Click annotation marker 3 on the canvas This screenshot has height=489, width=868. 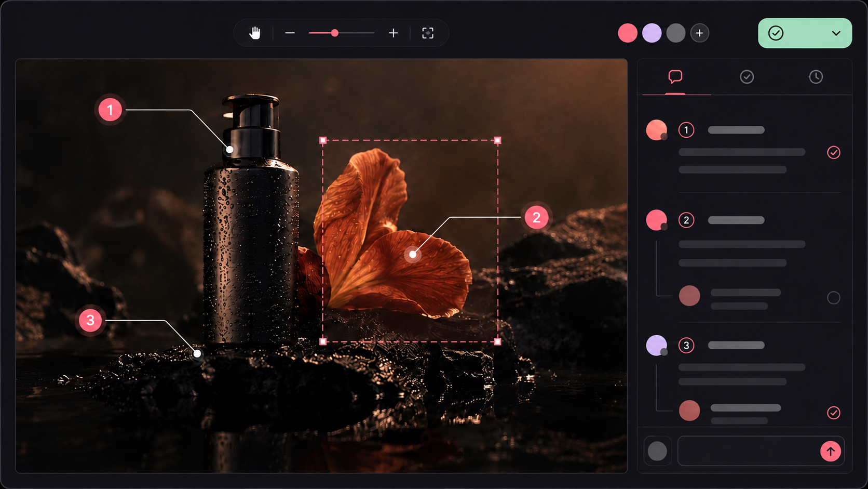[x=90, y=320]
